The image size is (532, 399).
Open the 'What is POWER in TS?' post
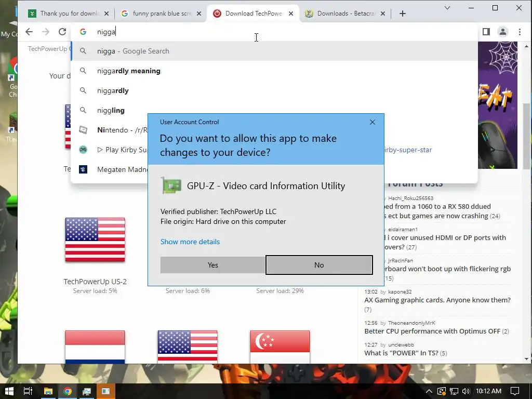(402, 353)
